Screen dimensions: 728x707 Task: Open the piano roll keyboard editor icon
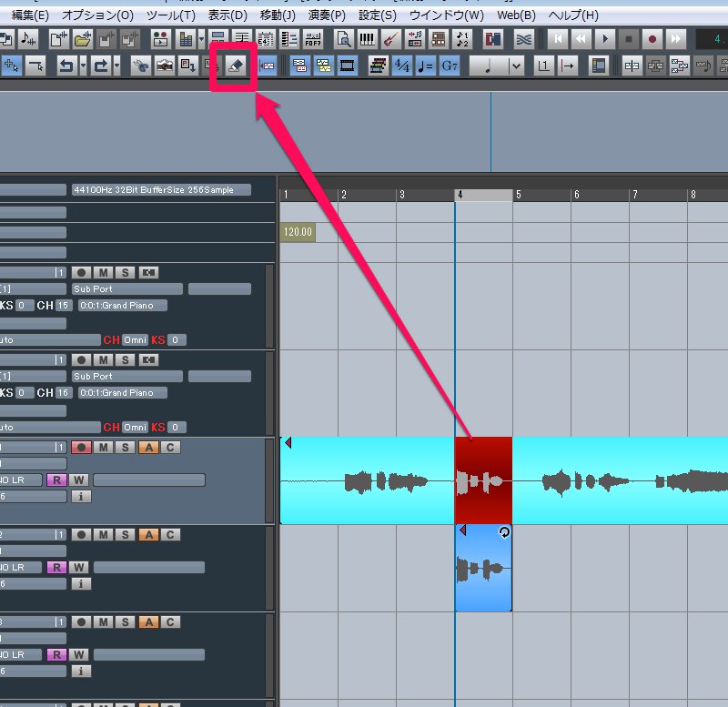coord(367,39)
